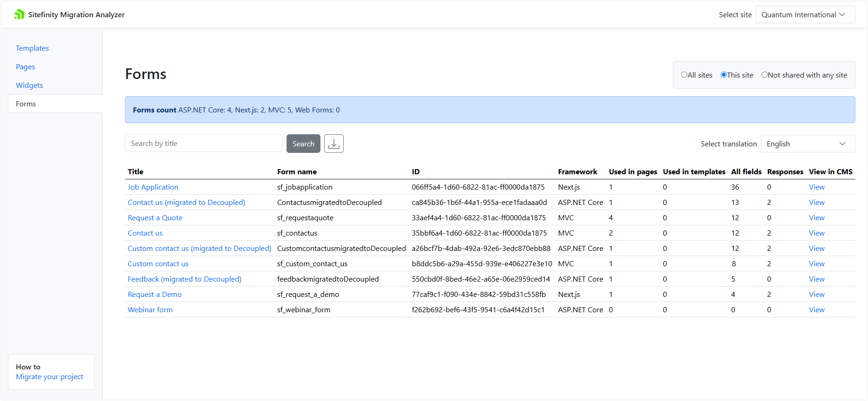Screen dimensions: 868x401
Task: Open the Request a Quote form
Action: [x=155, y=217]
